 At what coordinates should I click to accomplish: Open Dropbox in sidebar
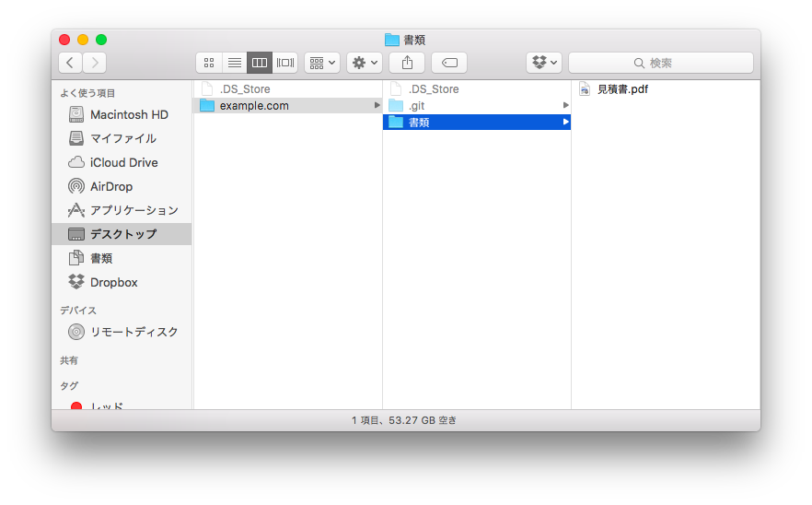pyautogui.click(x=122, y=282)
